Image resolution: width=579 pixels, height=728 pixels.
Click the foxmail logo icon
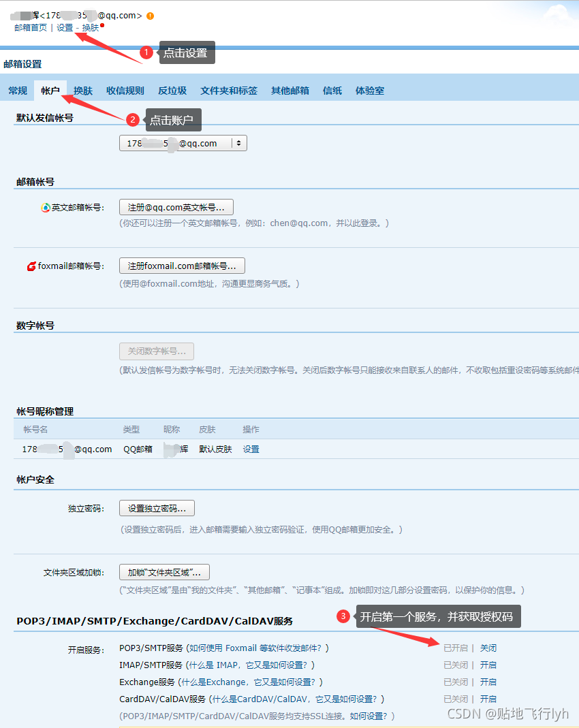click(x=31, y=266)
